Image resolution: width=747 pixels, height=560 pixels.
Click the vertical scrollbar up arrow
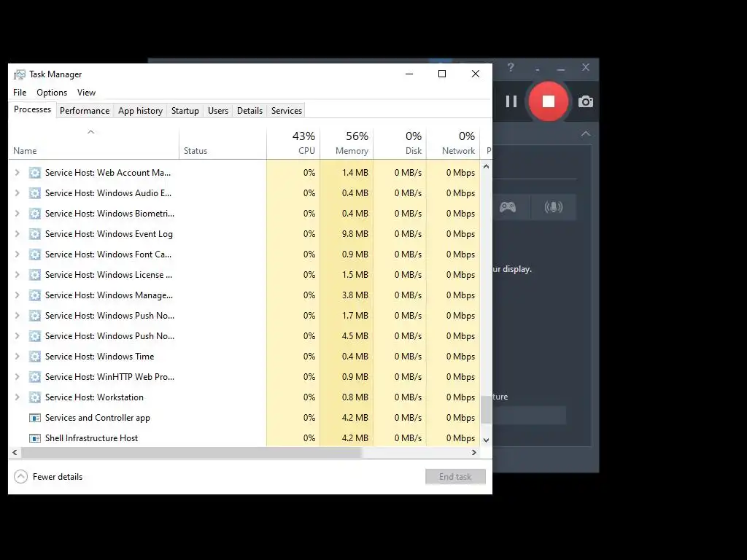486,166
